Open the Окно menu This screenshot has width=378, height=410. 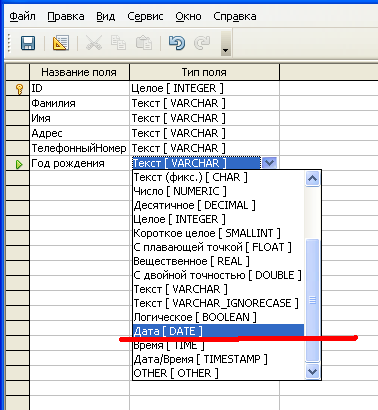click(x=188, y=16)
